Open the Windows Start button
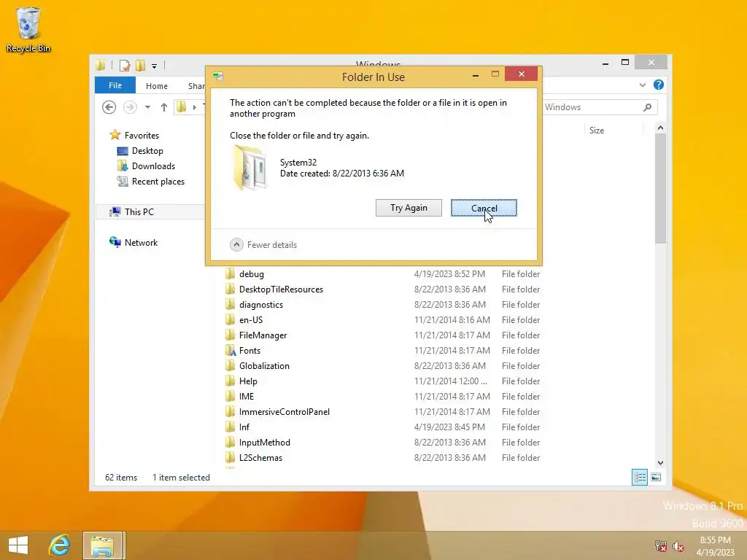The image size is (747, 560). pos(18,545)
